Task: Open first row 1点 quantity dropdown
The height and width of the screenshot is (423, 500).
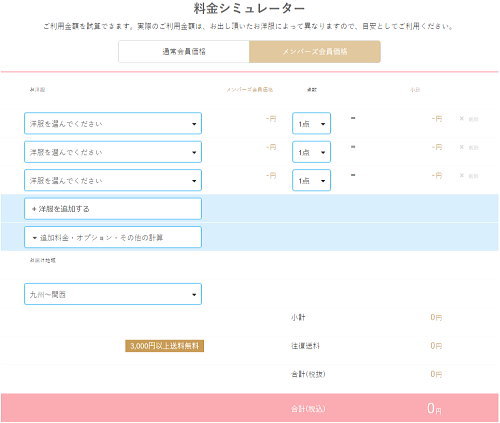Action: pyautogui.click(x=311, y=124)
